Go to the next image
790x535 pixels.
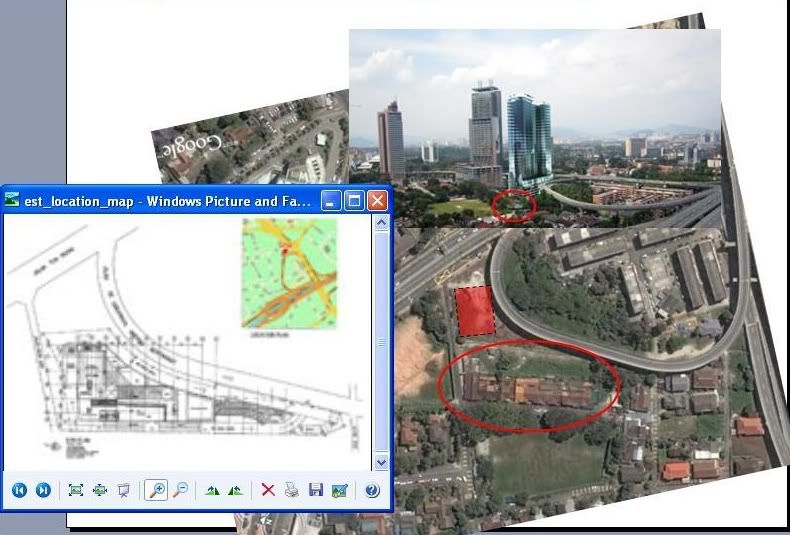click(x=43, y=490)
